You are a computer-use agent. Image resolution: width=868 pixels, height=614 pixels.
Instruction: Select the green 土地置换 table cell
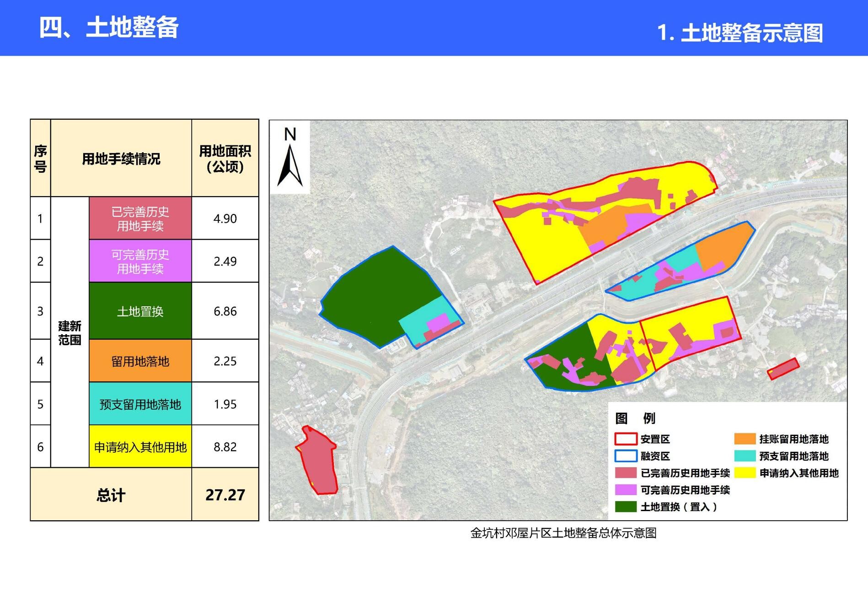(140, 311)
